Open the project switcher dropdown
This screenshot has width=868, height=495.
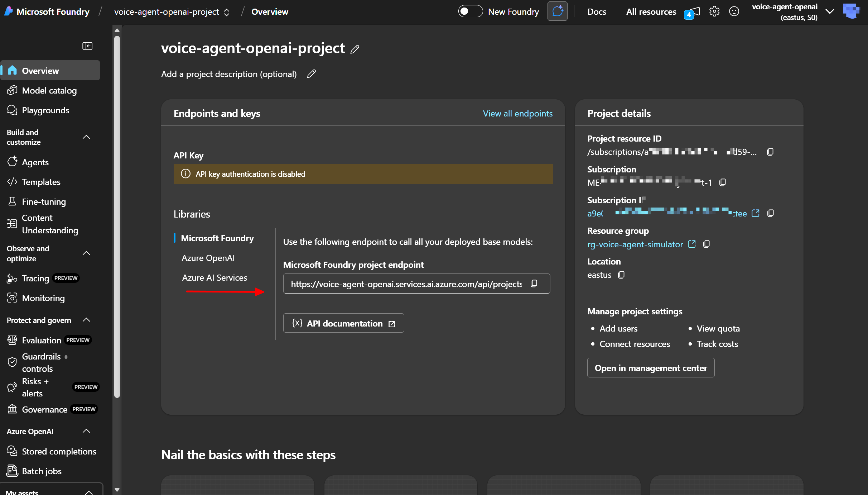[226, 11]
